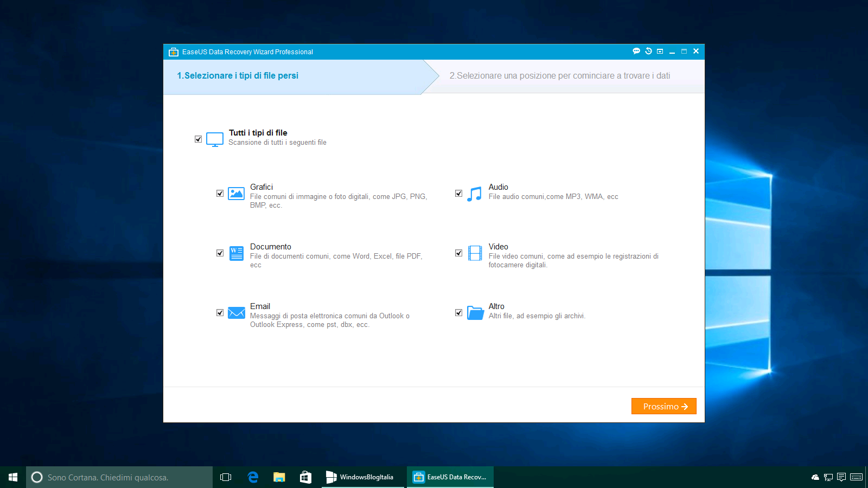Click the 'Altro' label
This screenshot has width=868, height=488.
(x=496, y=306)
